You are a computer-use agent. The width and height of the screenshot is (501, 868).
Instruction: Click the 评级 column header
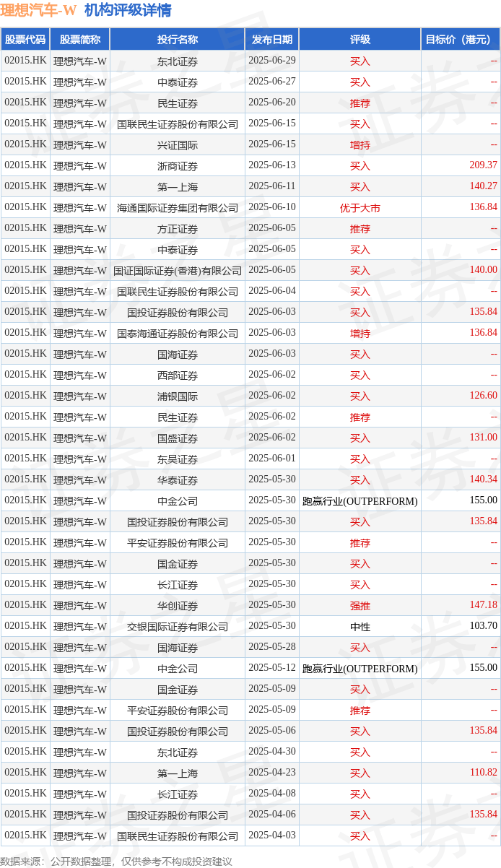360,40
